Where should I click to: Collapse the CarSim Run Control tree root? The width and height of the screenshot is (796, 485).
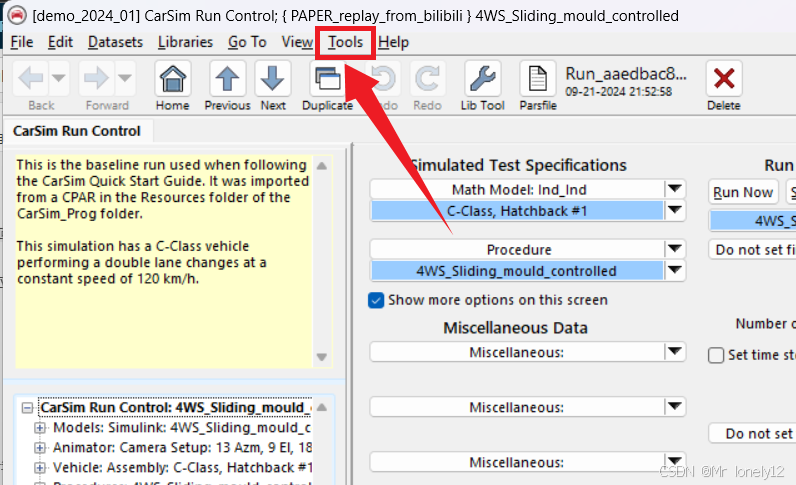point(27,408)
